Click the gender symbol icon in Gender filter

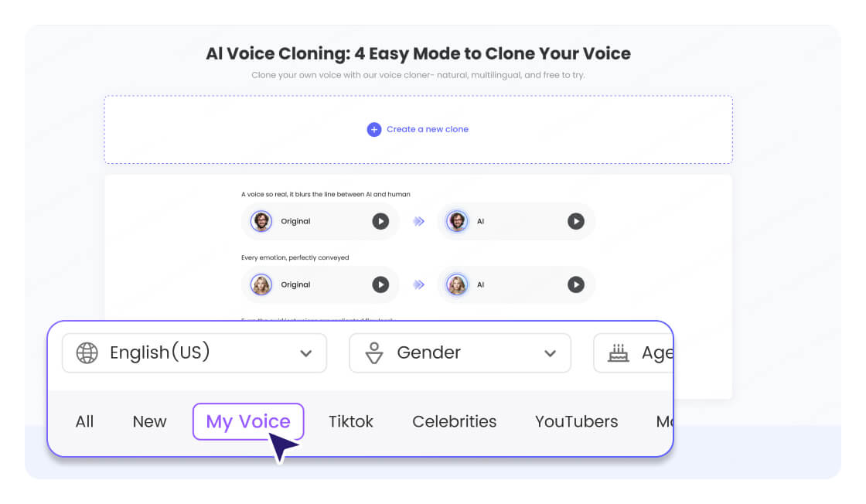[374, 353]
